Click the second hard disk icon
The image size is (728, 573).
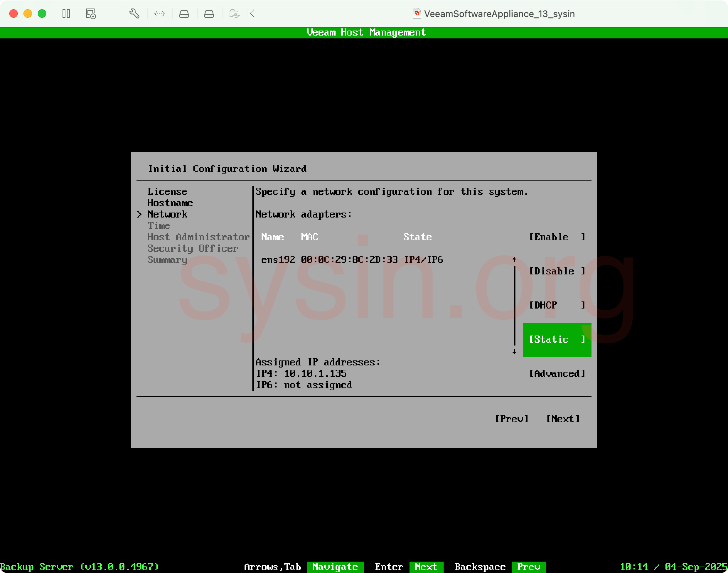(209, 14)
